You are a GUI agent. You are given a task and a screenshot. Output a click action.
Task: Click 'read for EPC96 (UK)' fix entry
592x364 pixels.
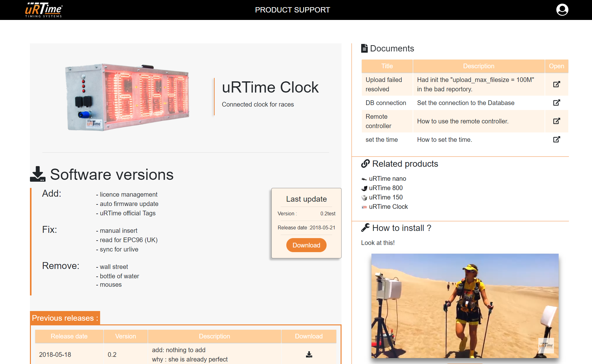(129, 240)
